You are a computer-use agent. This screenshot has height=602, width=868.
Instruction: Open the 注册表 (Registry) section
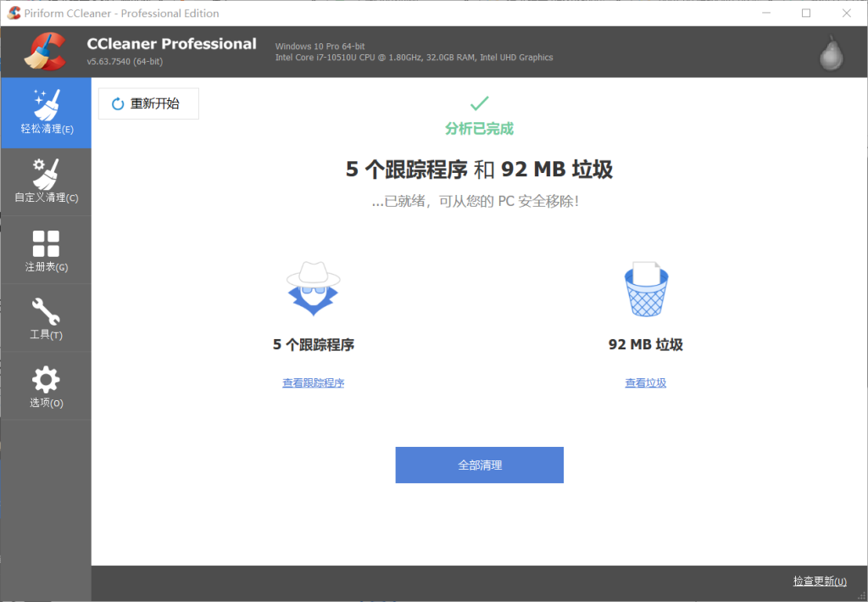[46, 250]
